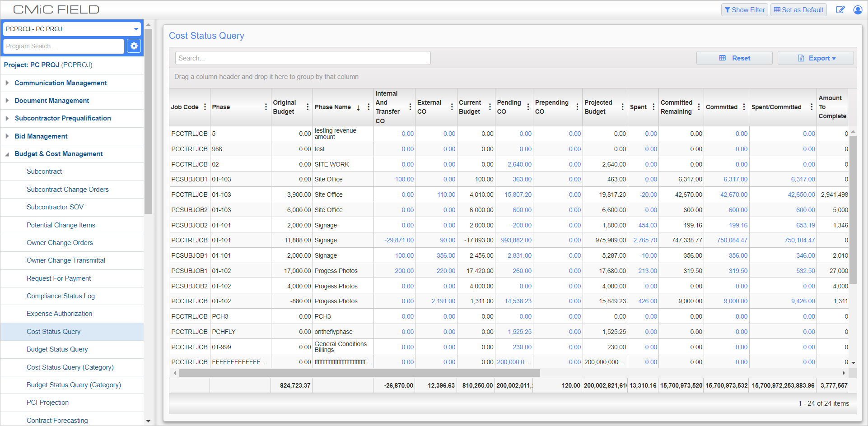Click the Reset button
Screen dimensions: 868x426
point(734,58)
